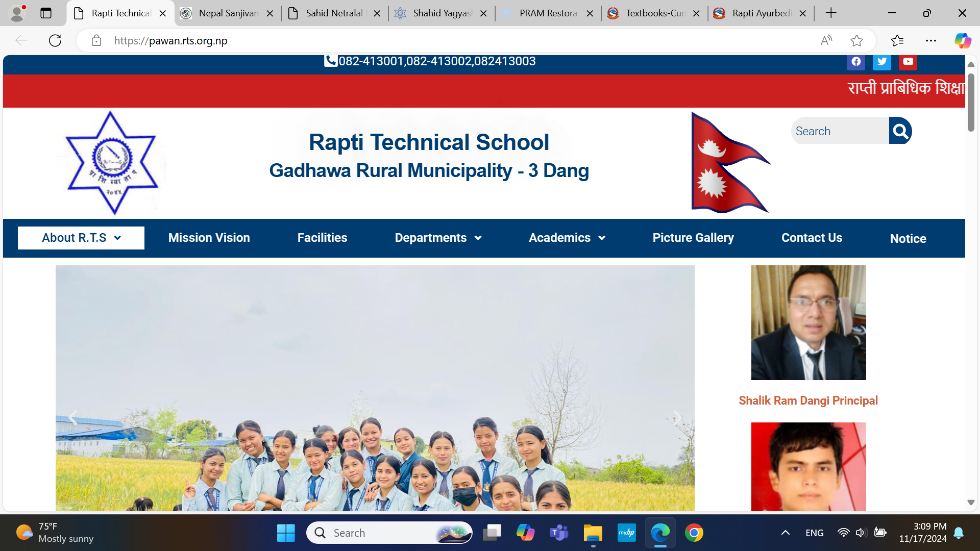Viewport: 980px width, 551px height.
Task: Click the Twitter social icon
Action: pos(881,62)
